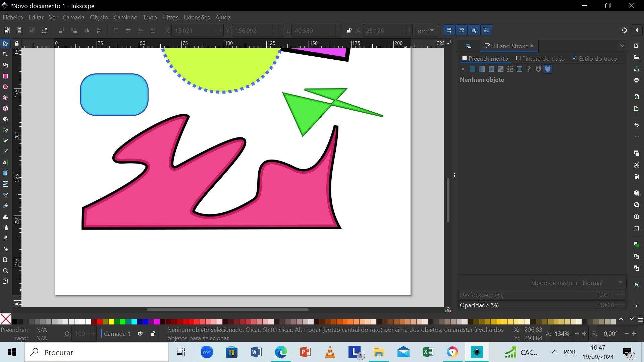Click Select all objects toolbar icon
Viewport: 644px width, 362px height.
7,30
